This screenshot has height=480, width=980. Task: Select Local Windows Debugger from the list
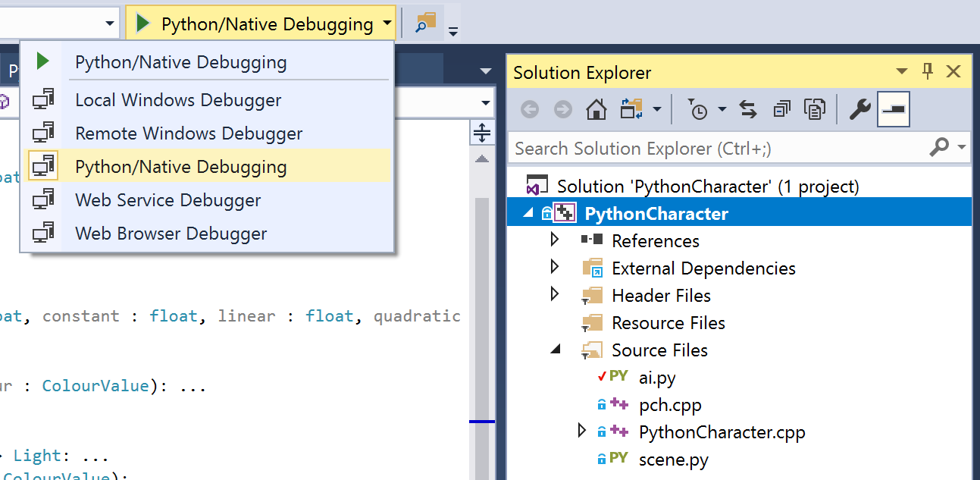178,100
